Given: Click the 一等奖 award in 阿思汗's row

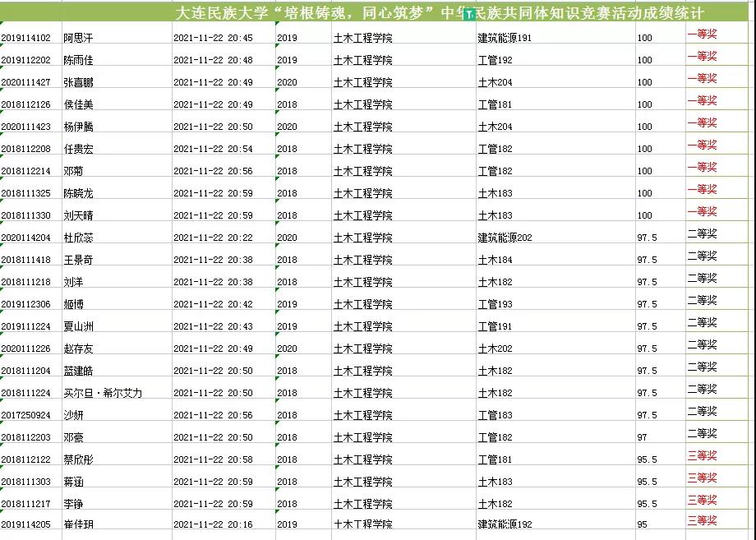Looking at the screenshot, I should (702, 34).
